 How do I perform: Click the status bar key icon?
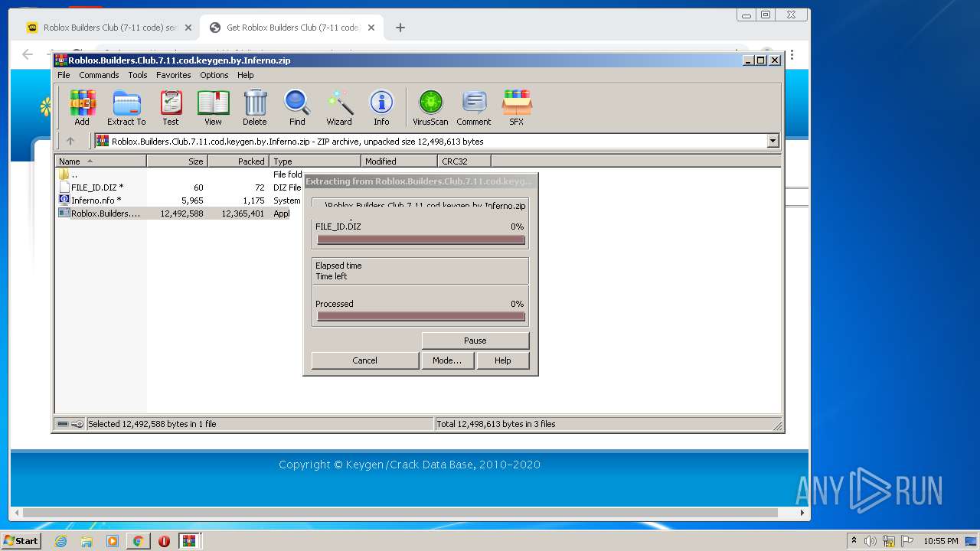click(x=77, y=424)
